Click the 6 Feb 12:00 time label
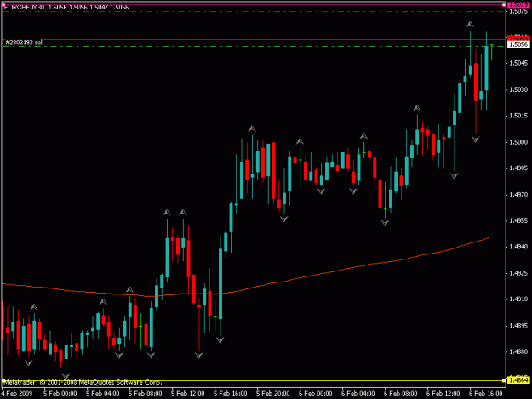 tap(443, 394)
